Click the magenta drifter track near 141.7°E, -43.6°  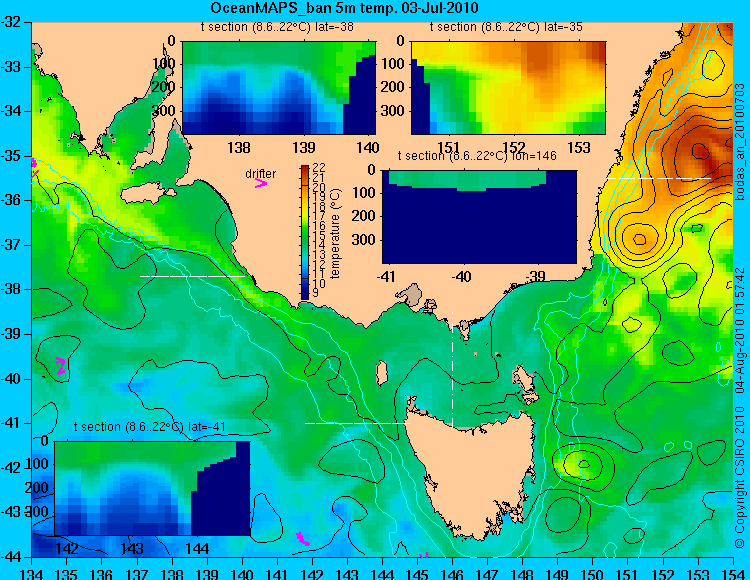tap(302, 539)
